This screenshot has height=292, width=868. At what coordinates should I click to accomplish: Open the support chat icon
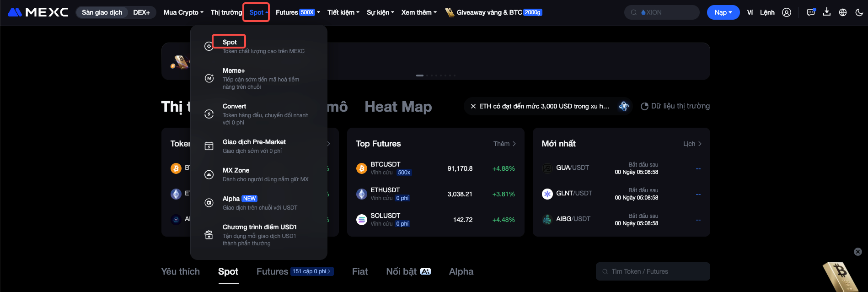coord(811,12)
